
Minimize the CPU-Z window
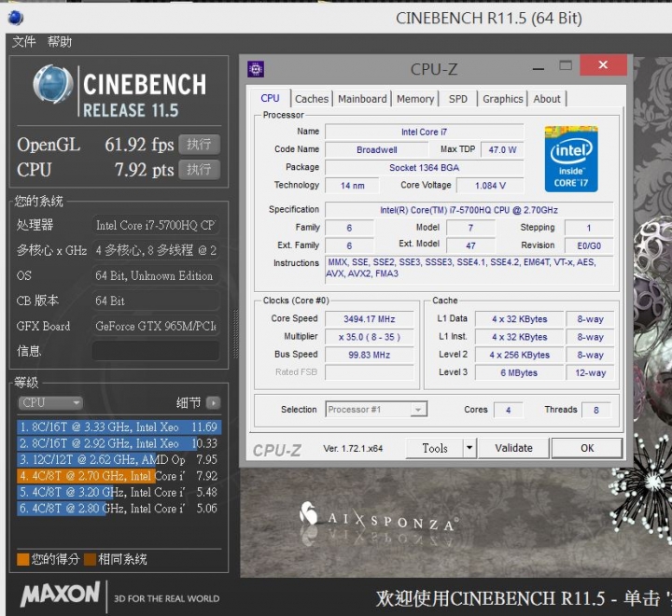pos(539,68)
